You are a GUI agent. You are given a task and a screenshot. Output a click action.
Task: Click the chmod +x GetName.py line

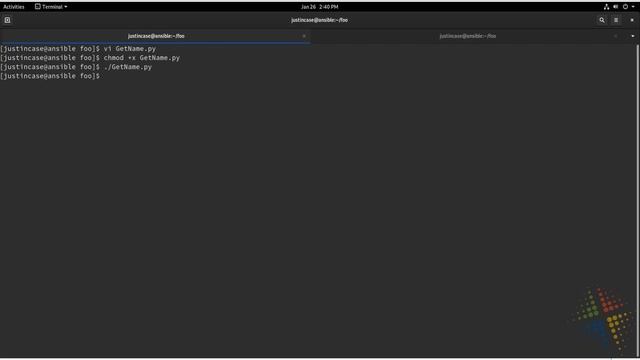pyautogui.click(x=90, y=58)
